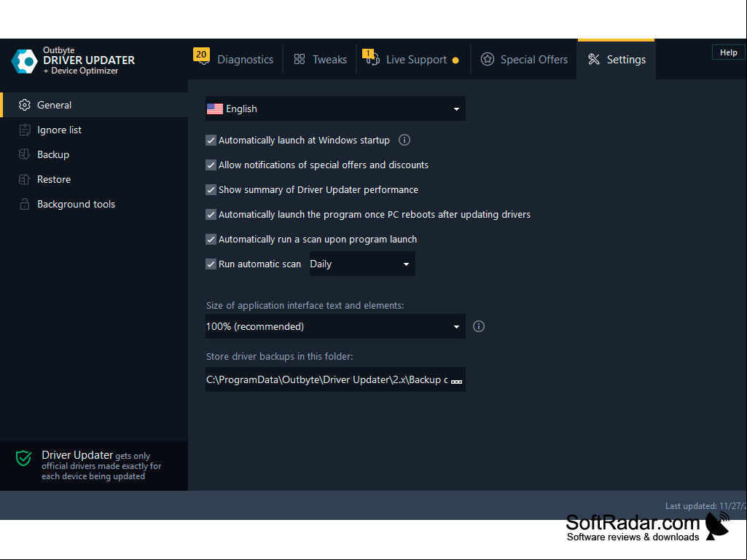
Task: Open the Backup settings section
Action: tap(94, 154)
